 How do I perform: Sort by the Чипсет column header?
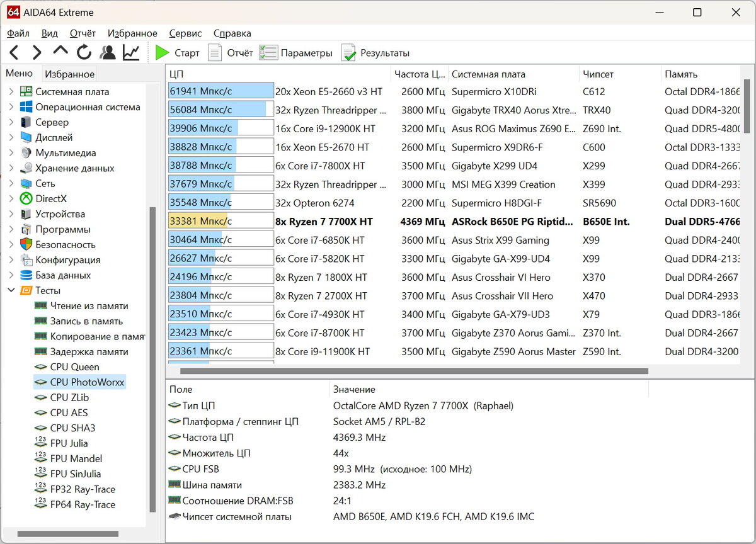[619, 74]
